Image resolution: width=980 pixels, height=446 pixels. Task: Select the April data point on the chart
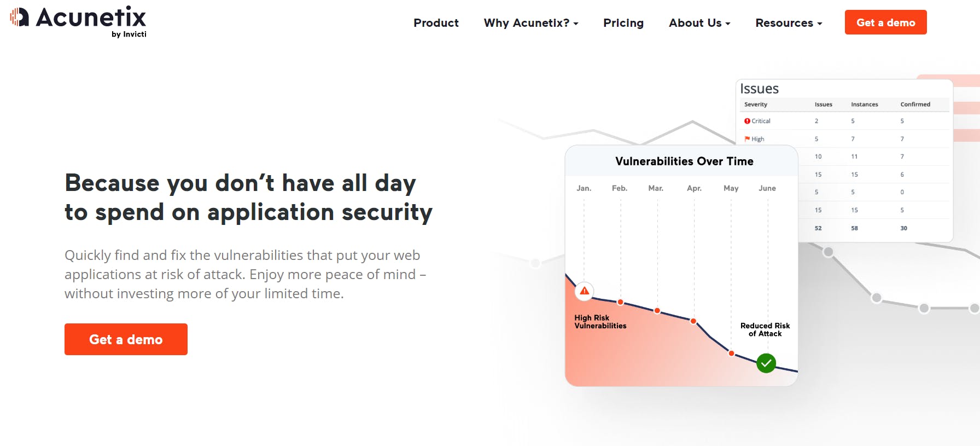coord(693,320)
